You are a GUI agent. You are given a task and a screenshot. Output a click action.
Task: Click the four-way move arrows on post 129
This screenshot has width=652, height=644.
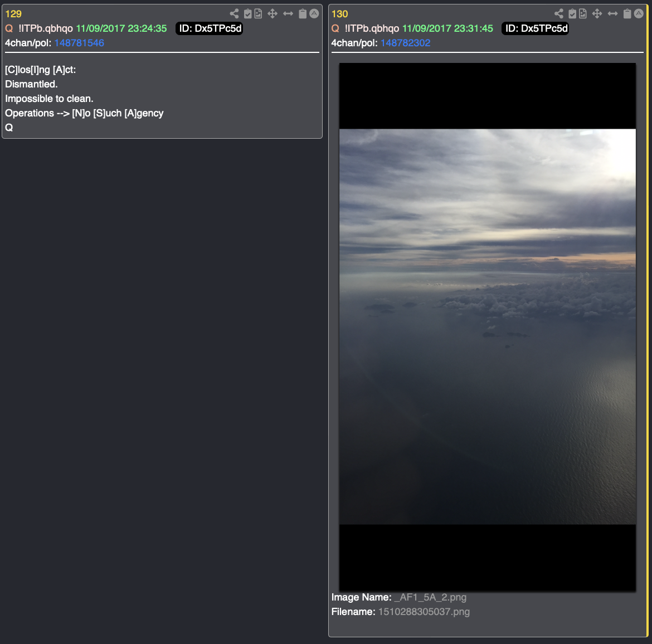(273, 14)
